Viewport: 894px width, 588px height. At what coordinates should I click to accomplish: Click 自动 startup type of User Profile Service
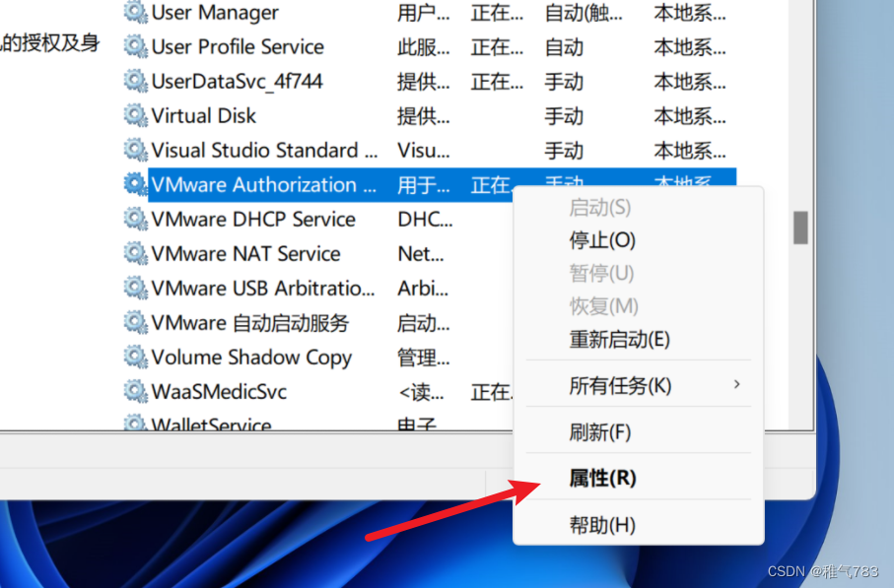pyautogui.click(x=564, y=47)
